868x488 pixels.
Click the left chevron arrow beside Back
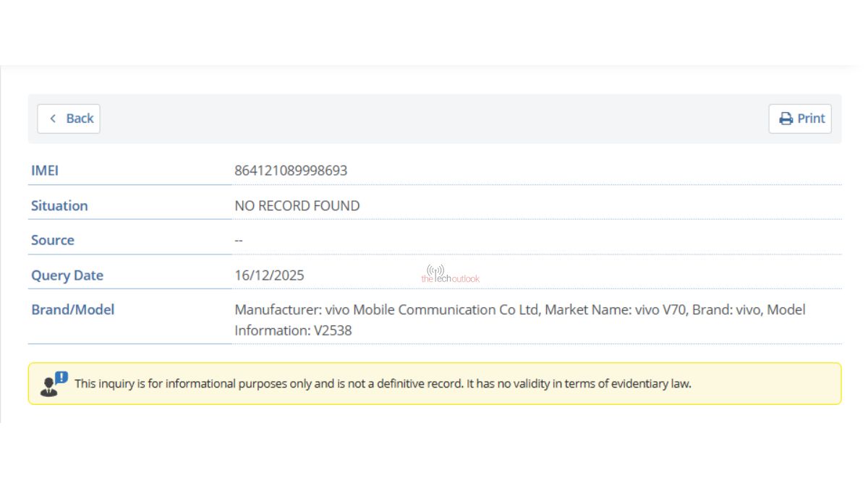tap(53, 119)
